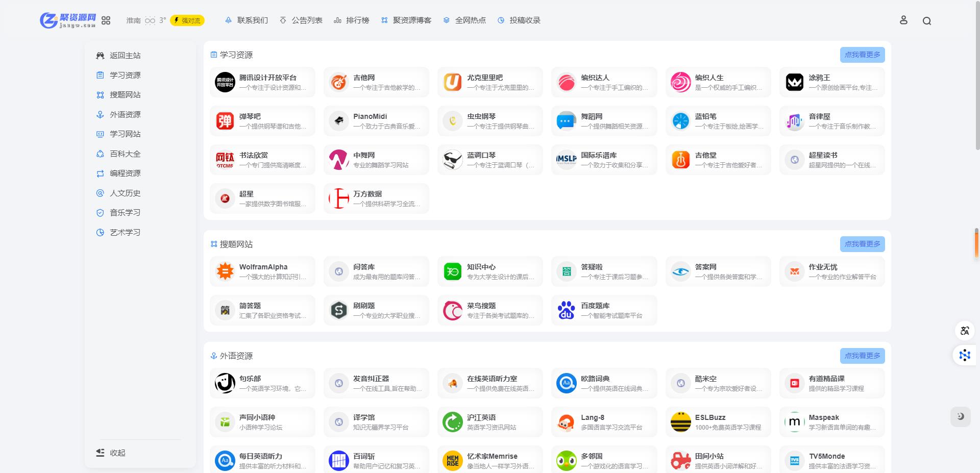The height and width of the screenshot is (473, 980).
Task: Click 点我看更多 in 外语资源 section
Action: (863, 356)
